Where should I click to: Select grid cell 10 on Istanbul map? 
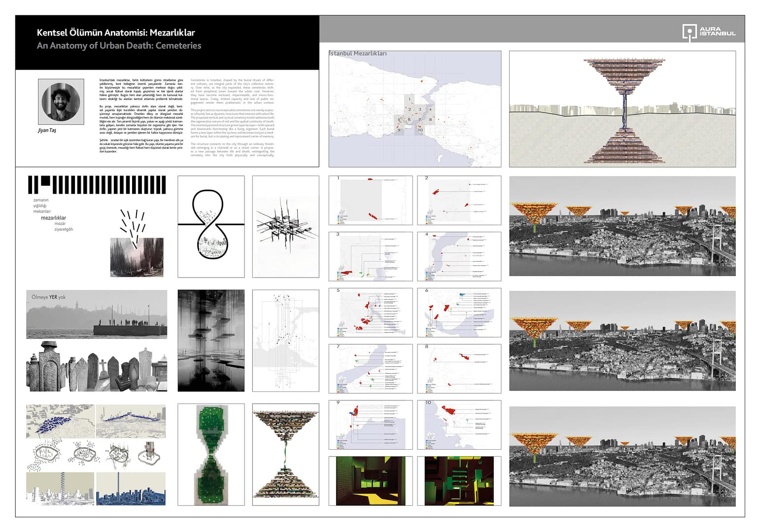click(420, 130)
